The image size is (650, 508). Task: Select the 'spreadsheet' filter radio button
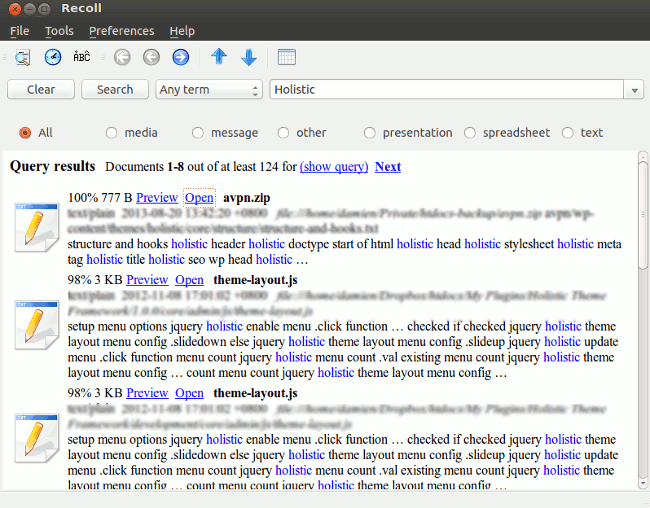[x=470, y=133]
